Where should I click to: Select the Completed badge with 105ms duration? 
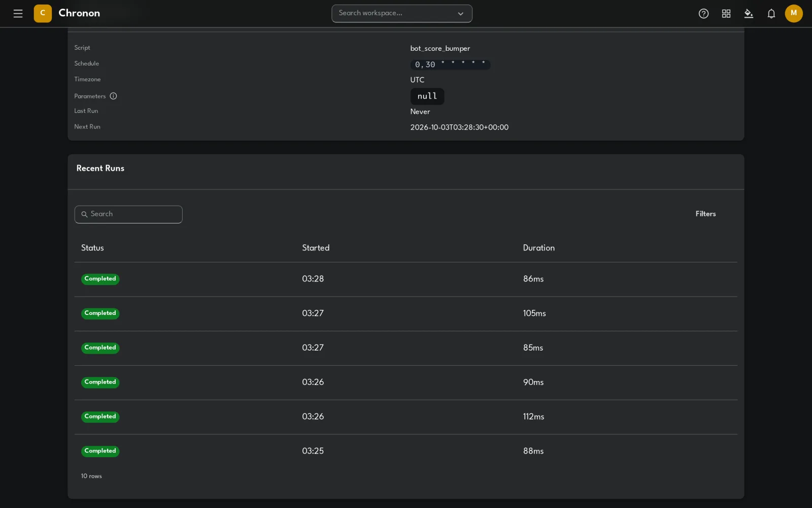click(x=100, y=313)
